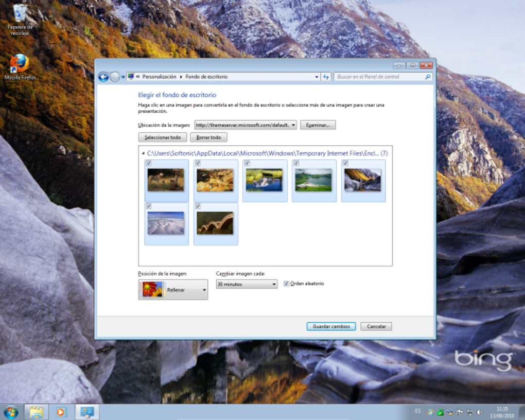
Task: Click the Guardar cambios button
Action: (x=330, y=326)
